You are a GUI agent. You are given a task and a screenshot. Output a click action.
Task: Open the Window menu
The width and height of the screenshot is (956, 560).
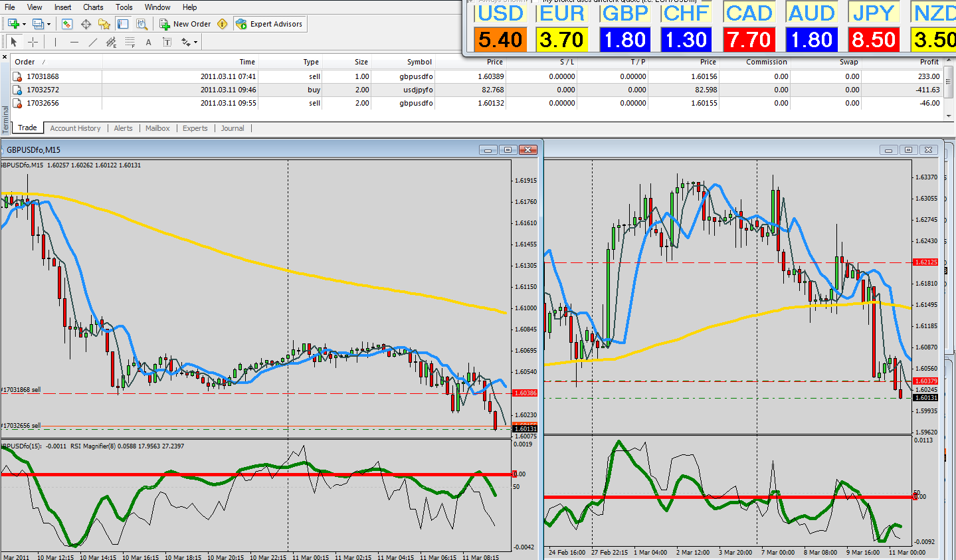click(157, 7)
